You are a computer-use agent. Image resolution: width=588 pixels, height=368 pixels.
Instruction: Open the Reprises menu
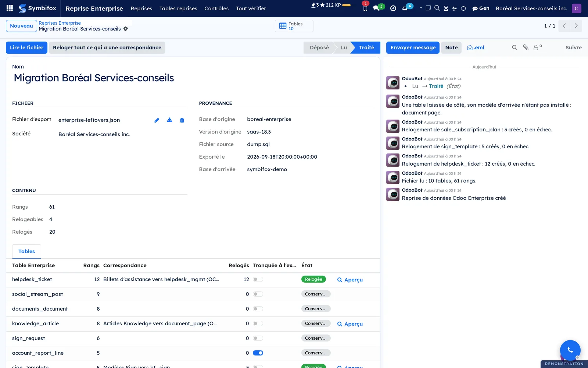[141, 8]
